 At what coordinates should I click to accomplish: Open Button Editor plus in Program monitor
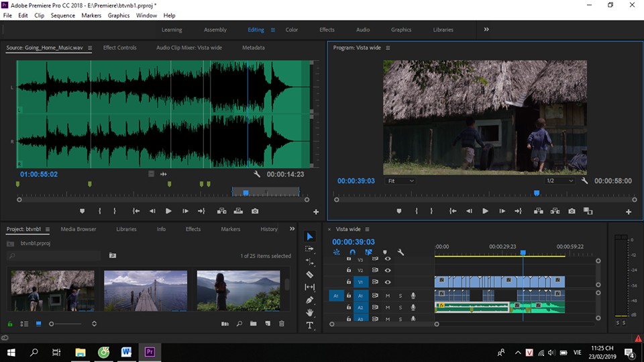629,212
